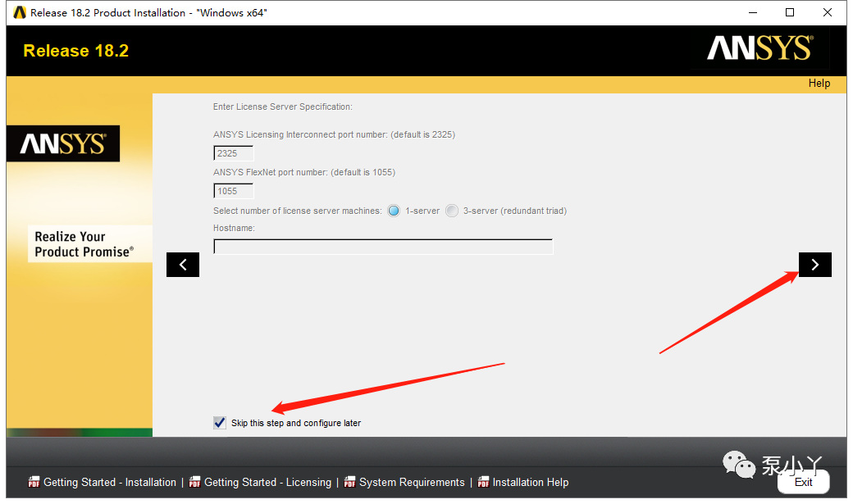The image size is (853, 504).
Task: Close the Product Installation window
Action: click(x=828, y=12)
